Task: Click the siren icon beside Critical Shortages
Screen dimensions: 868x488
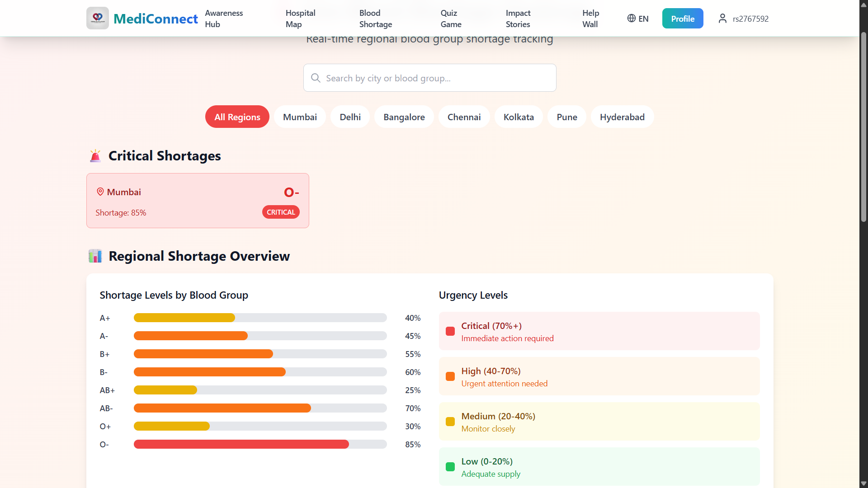Action: [x=95, y=156]
